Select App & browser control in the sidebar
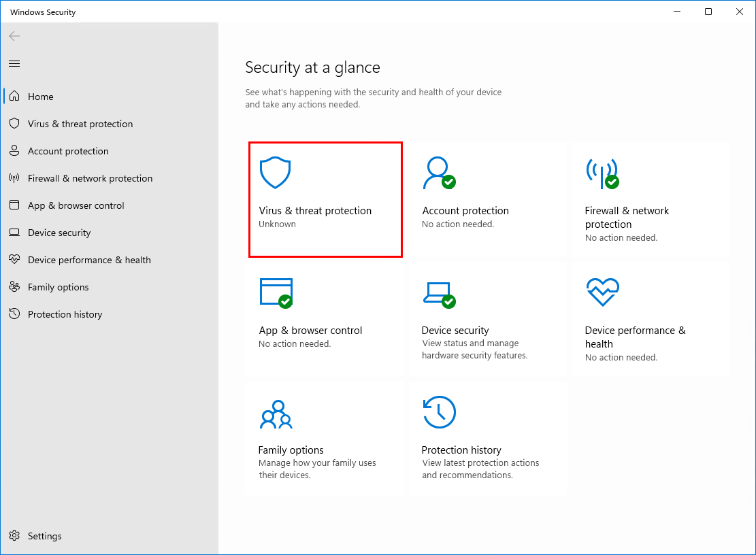756x555 pixels. tap(76, 205)
